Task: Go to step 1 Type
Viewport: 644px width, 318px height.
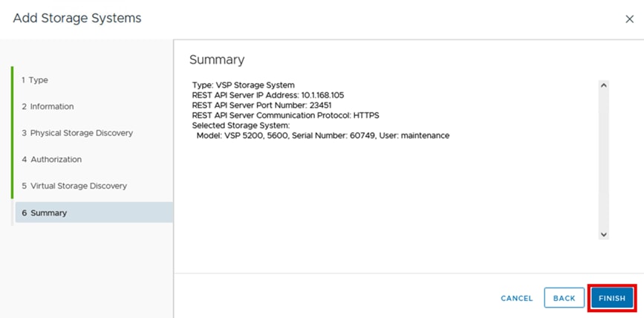Action: [x=35, y=79]
